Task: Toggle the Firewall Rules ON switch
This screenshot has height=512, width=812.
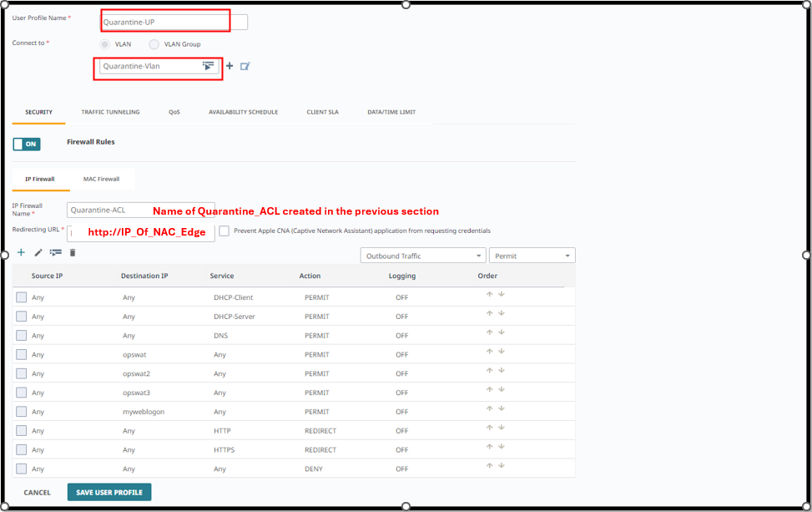Action: pos(27,144)
